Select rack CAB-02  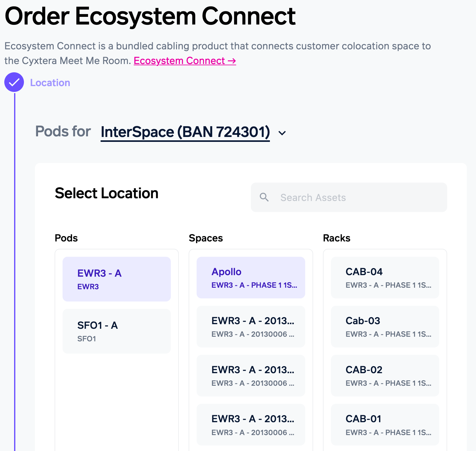pos(385,376)
